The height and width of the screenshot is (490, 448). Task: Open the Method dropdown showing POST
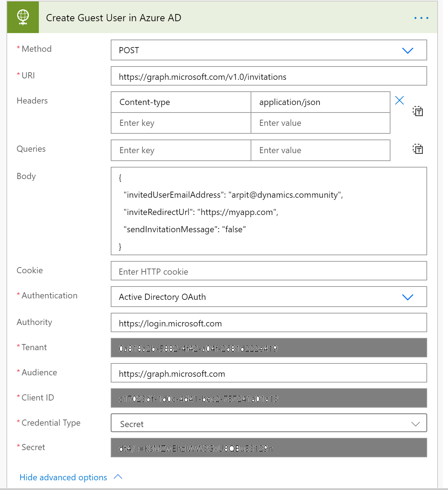pyautogui.click(x=408, y=50)
